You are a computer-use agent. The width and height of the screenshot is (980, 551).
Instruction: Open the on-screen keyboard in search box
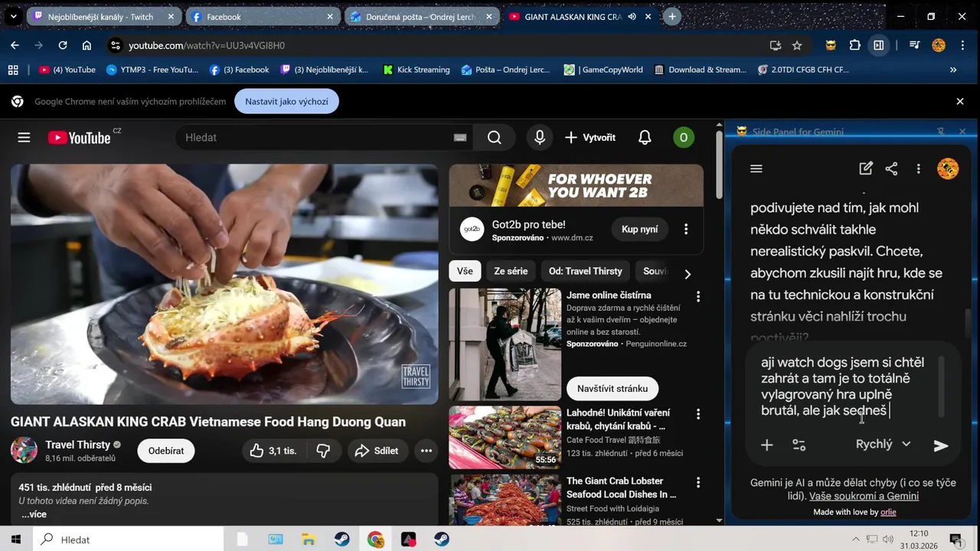tap(459, 138)
